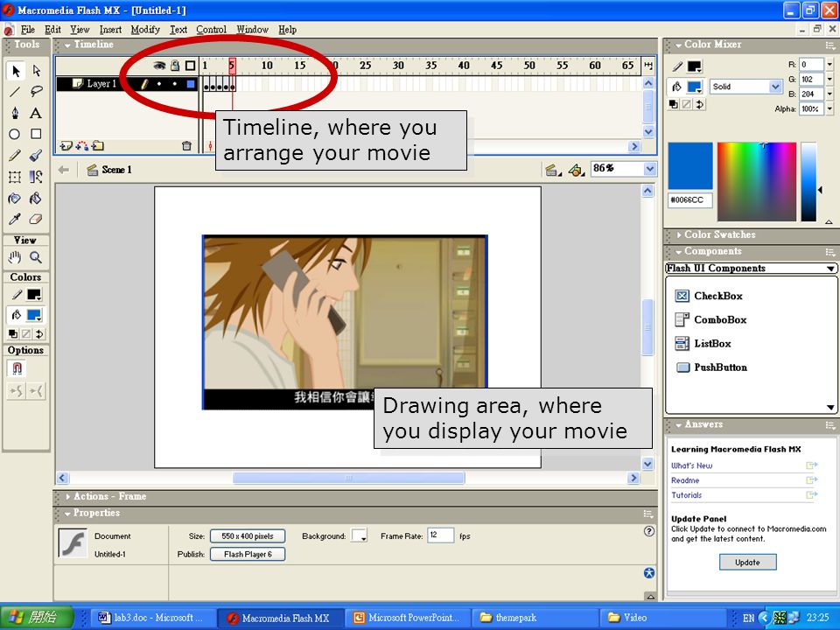
Task: Open the Tutorials link
Action: 686,495
